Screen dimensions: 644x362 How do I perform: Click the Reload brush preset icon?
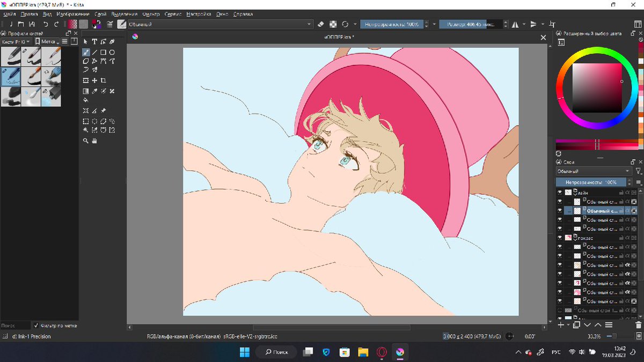coord(345,24)
